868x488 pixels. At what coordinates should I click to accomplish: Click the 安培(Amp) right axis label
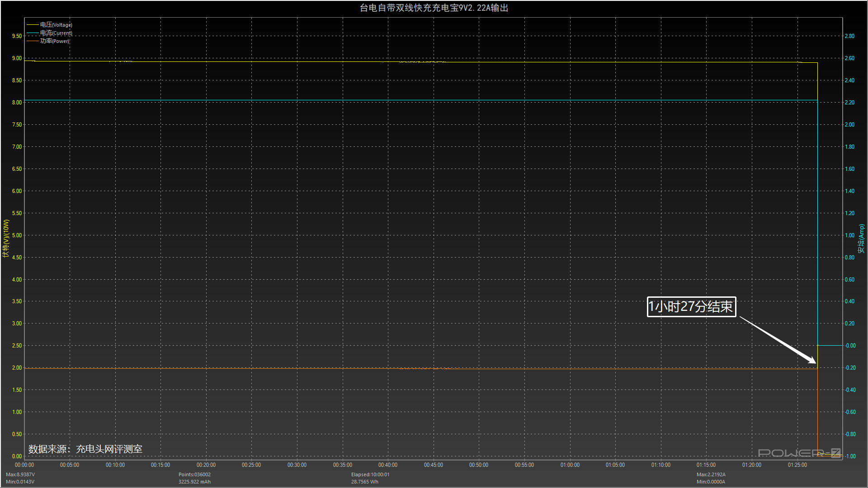pyautogui.click(x=861, y=238)
